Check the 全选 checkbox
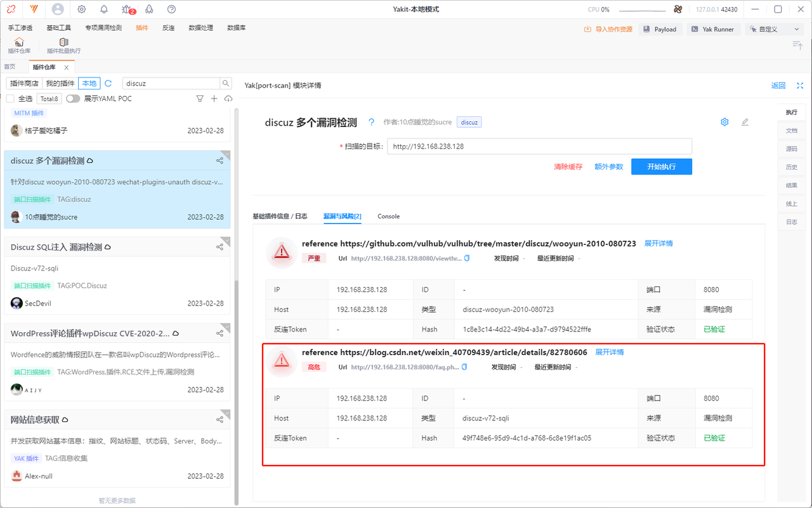812x508 pixels. (x=10, y=98)
